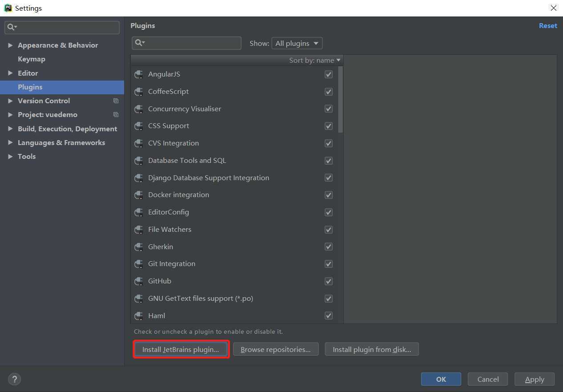Click the Concurrency Visualiser plugin icon
Viewport: 563px width, 392px height.
pyautogui.click(x=138, y=109)
